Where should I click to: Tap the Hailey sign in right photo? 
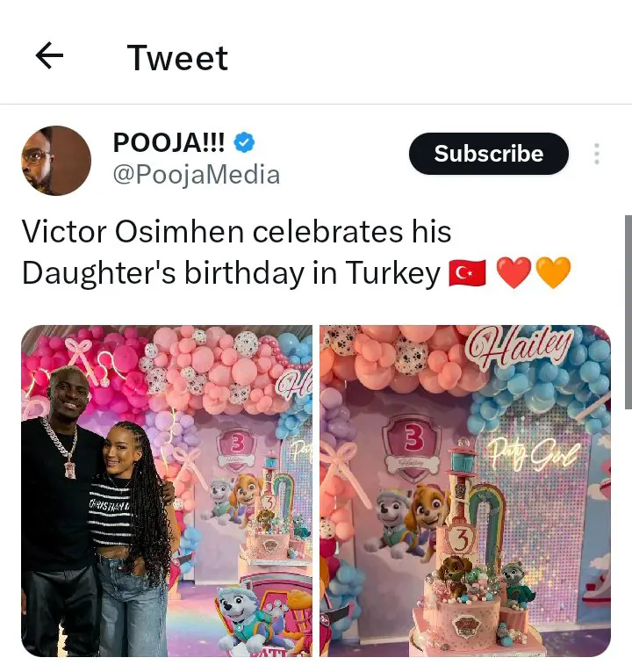(x=520, y=346)
